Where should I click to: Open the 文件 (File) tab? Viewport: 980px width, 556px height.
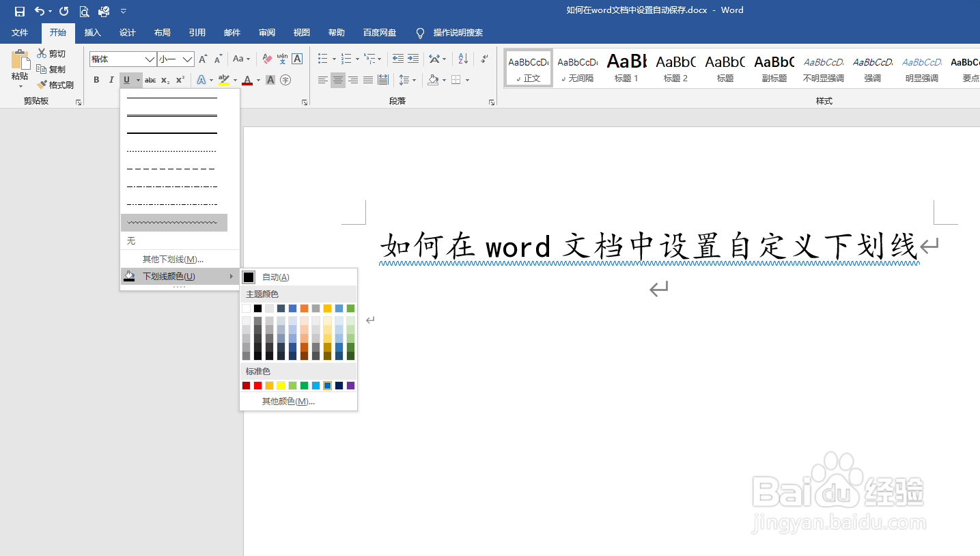tap(20, 33)
